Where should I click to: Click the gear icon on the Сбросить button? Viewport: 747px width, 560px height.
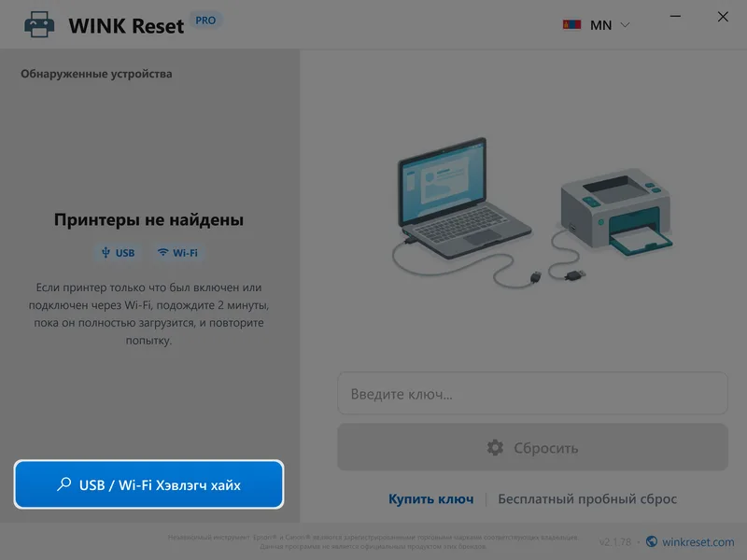(x=495, y=448)
